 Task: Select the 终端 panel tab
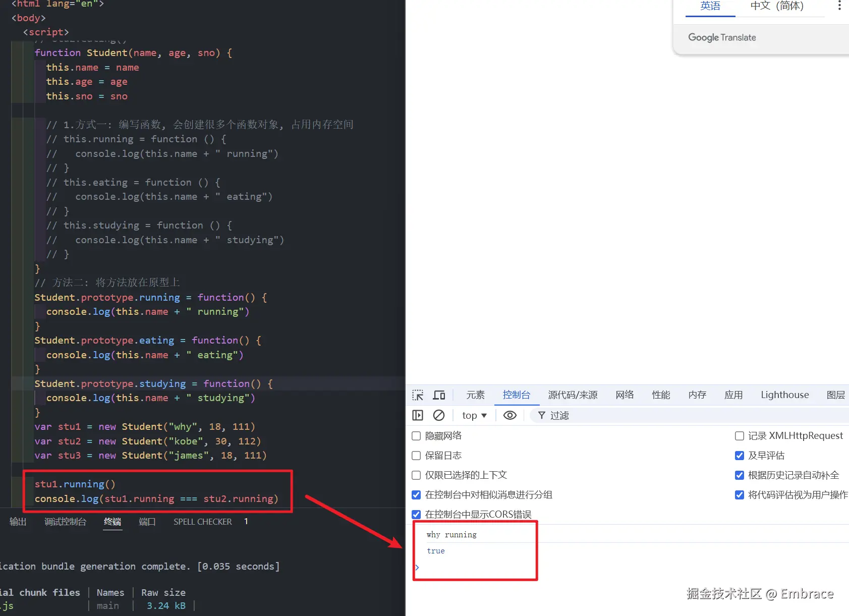[x=112, y=522]
